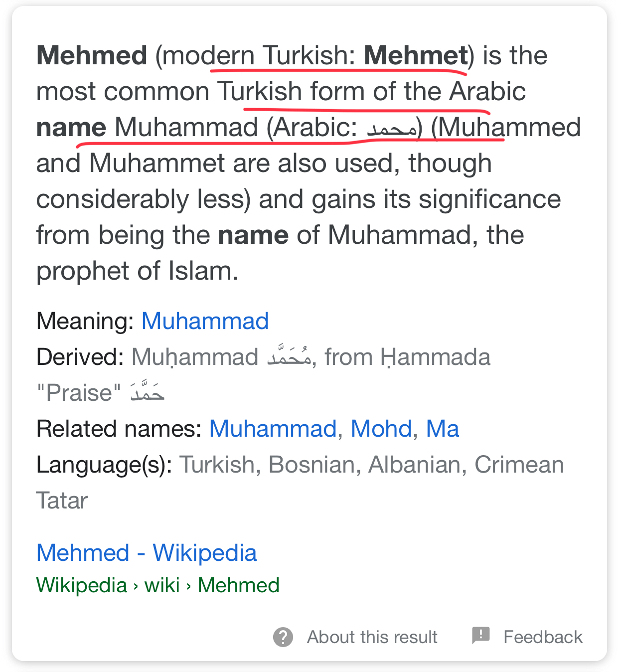Click the bold "Mehmed" starting the snippet
619x672 pixels.
(92, 55)
